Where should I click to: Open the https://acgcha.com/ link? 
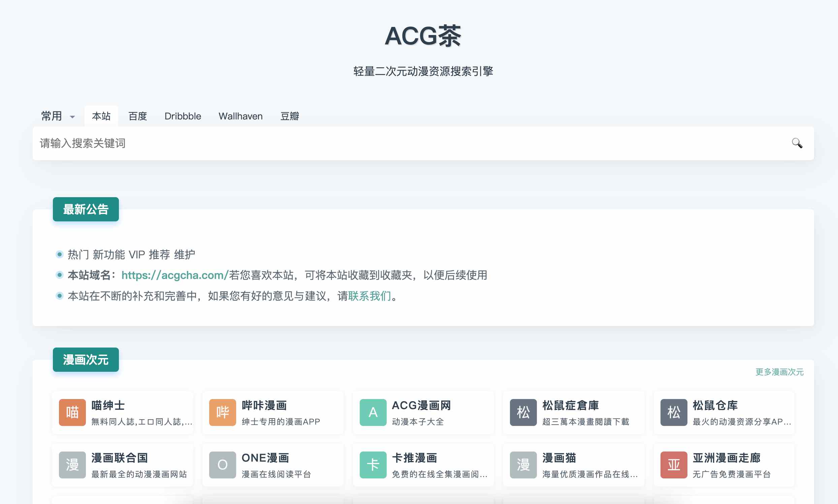[175, 275]
